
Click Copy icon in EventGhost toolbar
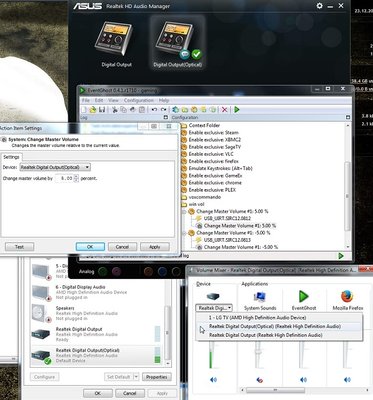(123, 110)
